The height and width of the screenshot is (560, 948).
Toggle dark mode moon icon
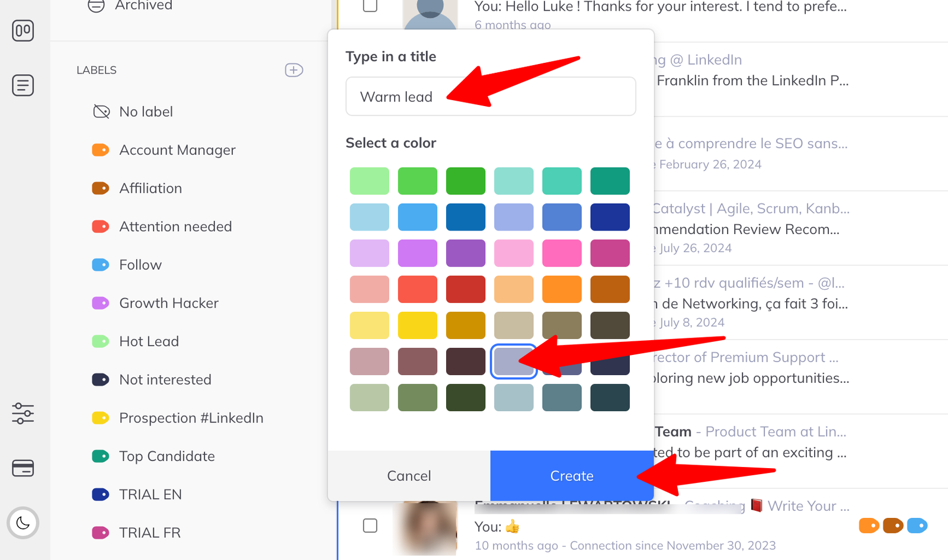coord(23,523)
